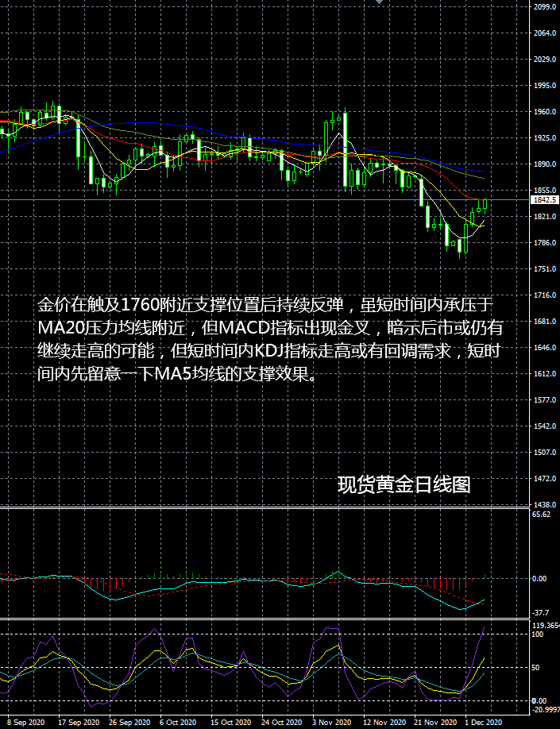The width and height of the screenshot is (560, 729).
Task: Click the 2099.0 price axis label
Action: coord(545,7)
